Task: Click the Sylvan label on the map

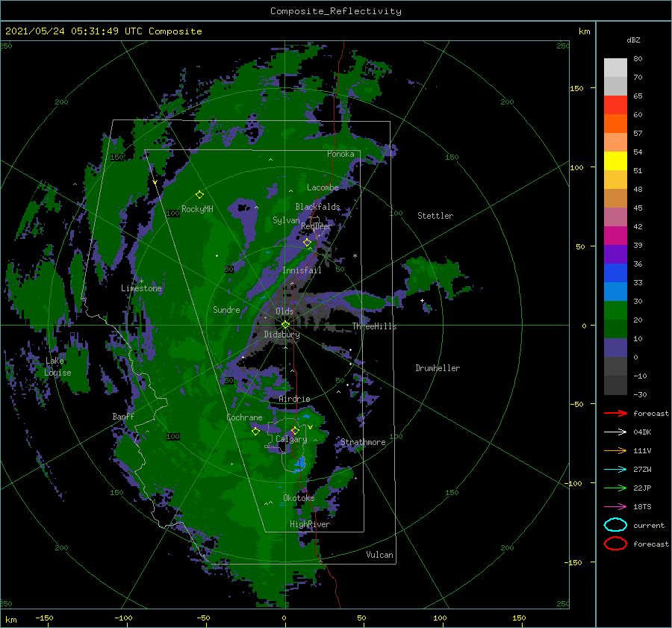Action: [286, 220]
